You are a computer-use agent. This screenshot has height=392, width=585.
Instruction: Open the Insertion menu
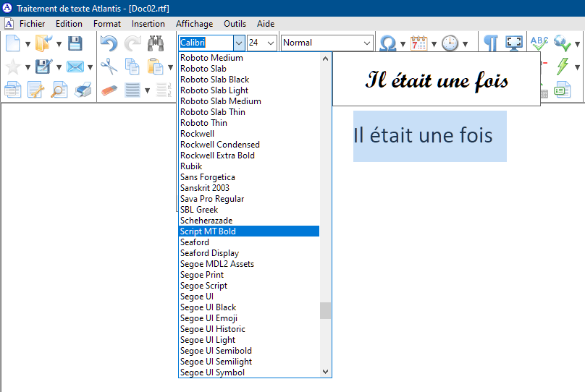coord(148,24)
